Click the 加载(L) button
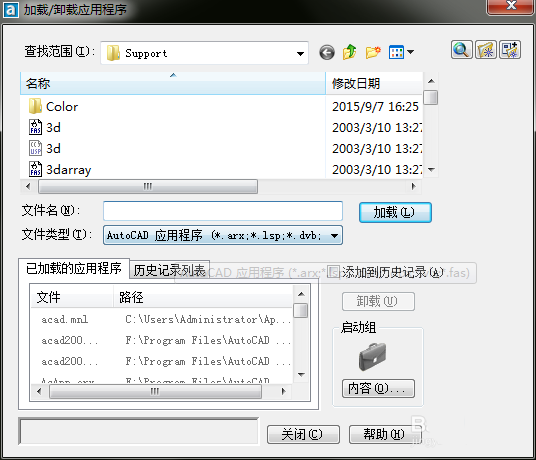This screenshot has height=460, width=536. [x=395, y=213]
